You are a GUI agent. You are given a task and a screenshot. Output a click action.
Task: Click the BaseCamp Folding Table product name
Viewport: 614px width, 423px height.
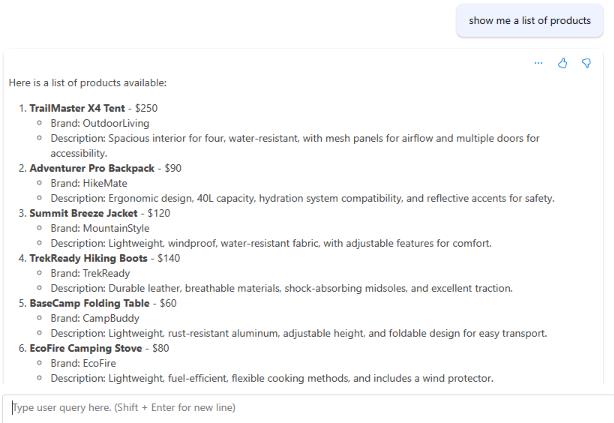89,303
